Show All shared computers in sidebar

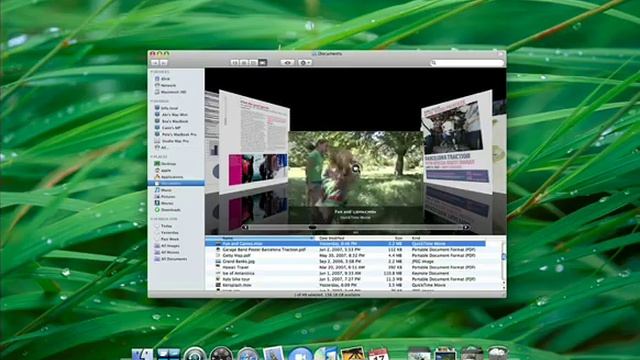[161, 147]
